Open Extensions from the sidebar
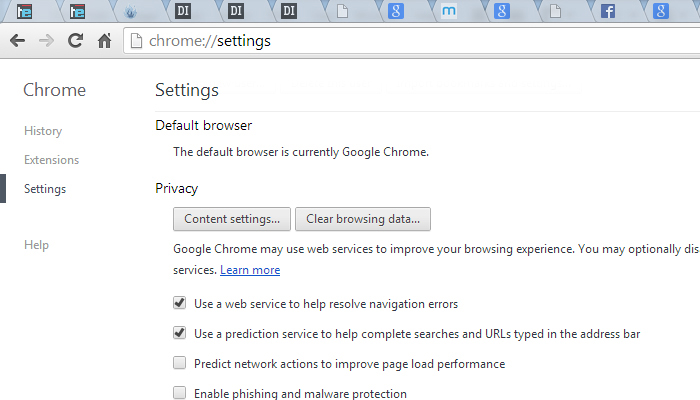The image size is (700, 400). click(51, 160)
